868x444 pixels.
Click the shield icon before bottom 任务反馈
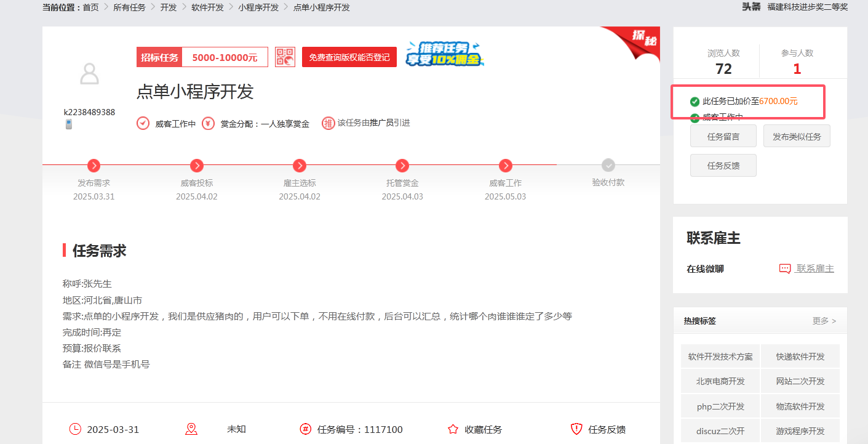(576, 429)
